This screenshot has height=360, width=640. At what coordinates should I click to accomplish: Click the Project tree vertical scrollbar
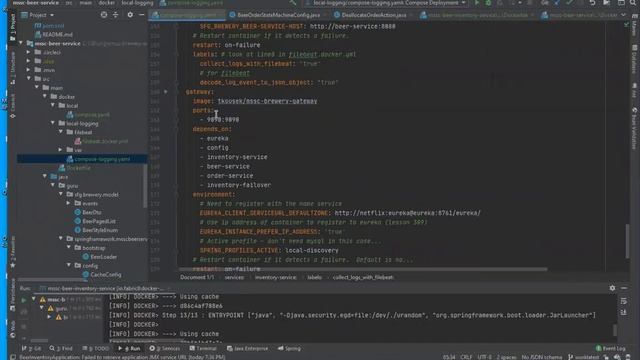click(145, 186)
